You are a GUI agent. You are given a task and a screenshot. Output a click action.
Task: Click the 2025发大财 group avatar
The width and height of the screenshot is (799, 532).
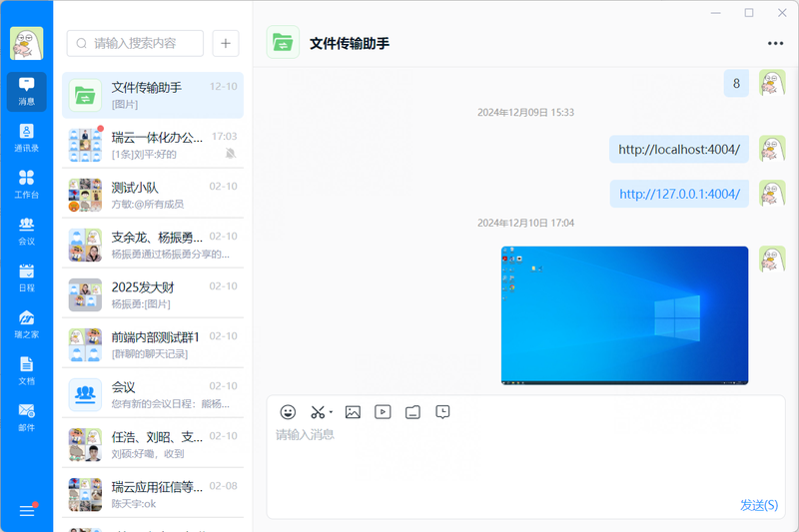(x=85, y=294)
